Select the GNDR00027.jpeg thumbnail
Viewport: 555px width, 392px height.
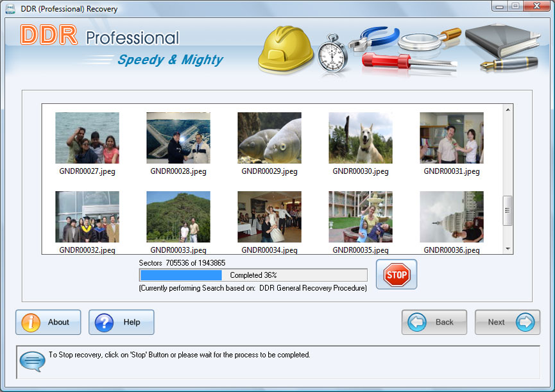point(87,138)
